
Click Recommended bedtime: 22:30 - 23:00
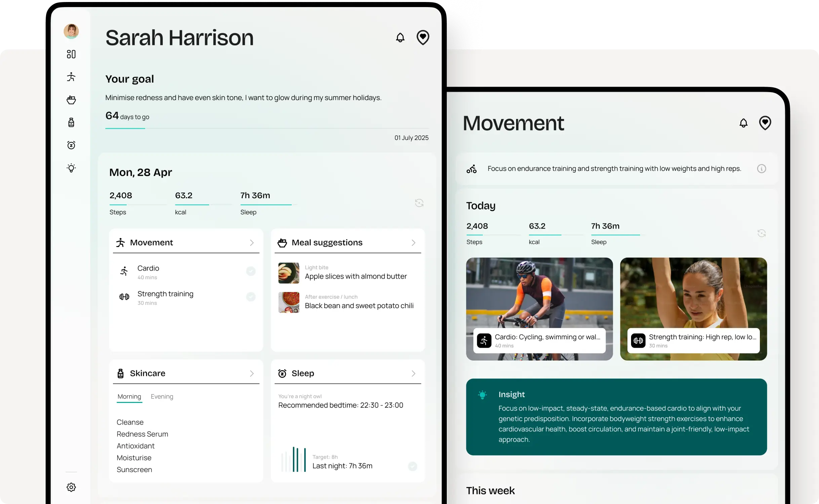[341, 405]
